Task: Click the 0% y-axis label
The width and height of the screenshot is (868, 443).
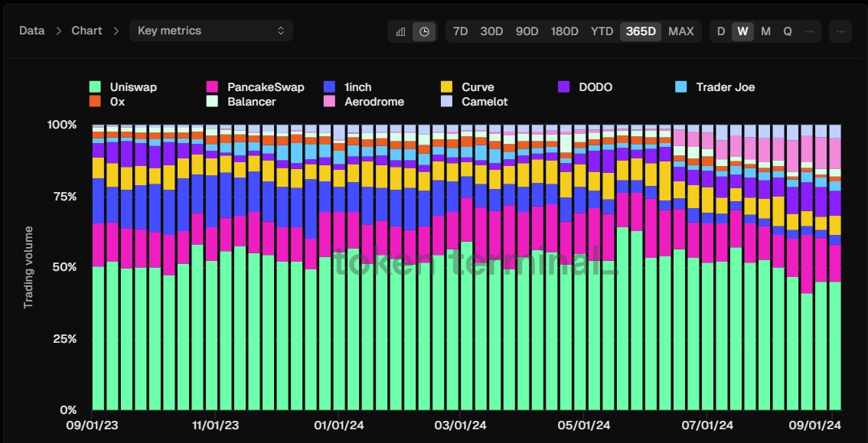Action: (68, 410)
